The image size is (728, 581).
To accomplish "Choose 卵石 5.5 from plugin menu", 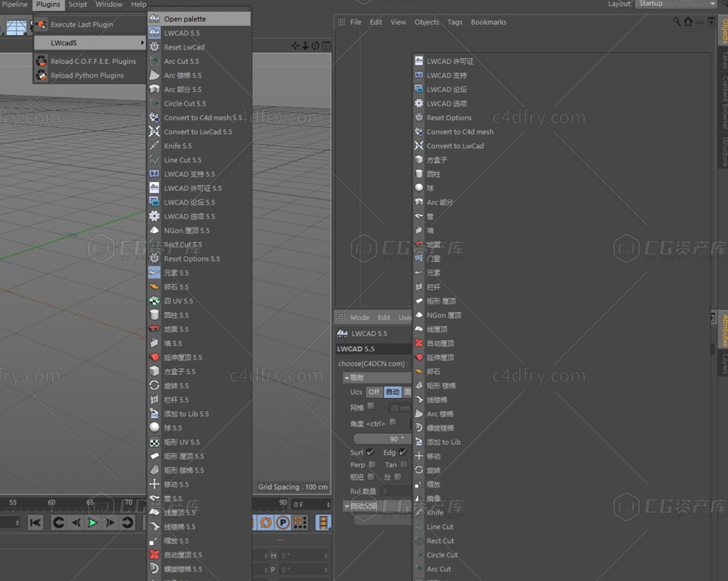I will tap(199, 287).
